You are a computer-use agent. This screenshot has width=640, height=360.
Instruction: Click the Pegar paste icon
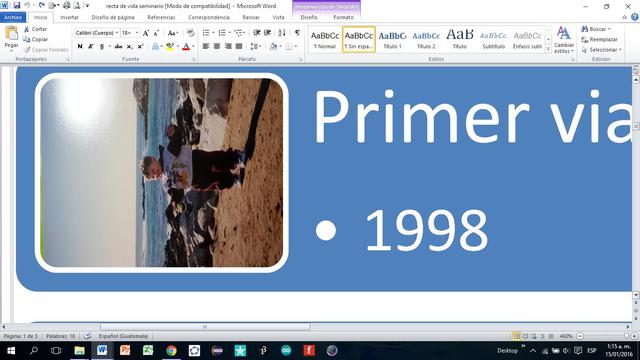(11, 33)
